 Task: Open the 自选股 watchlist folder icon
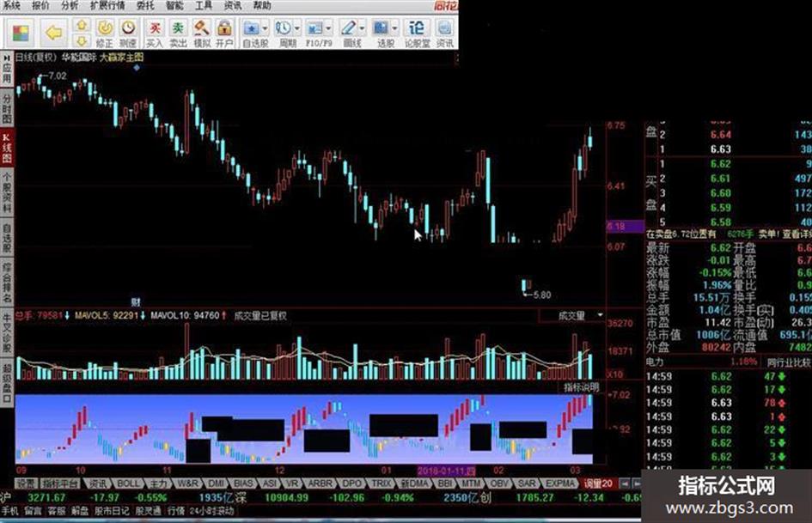pos(252,28)
